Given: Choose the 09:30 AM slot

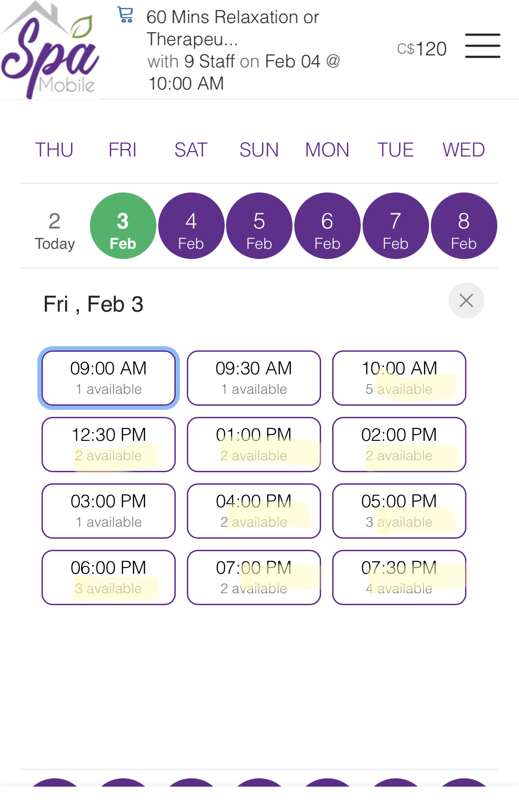Looking at the screenshot, I should tap(254, 378).
